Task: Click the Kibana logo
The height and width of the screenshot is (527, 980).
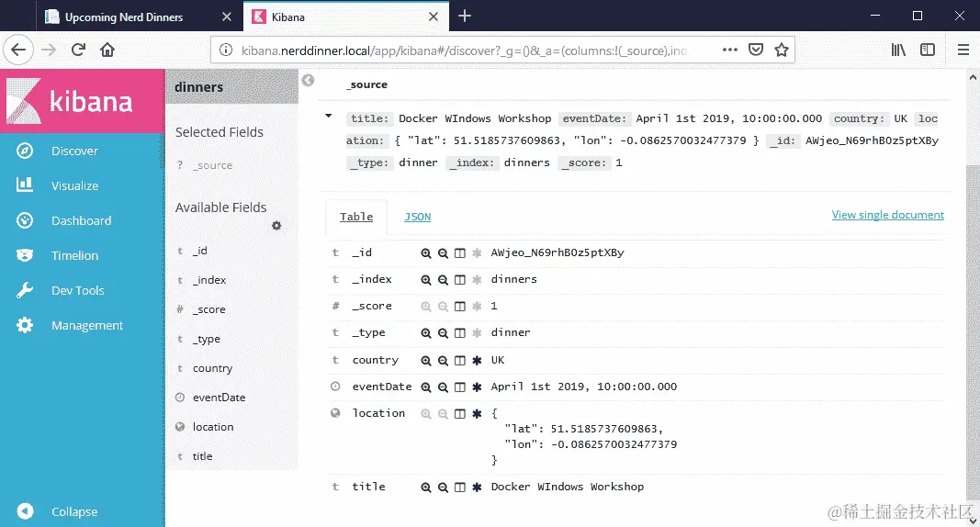Action: [82, 100]
